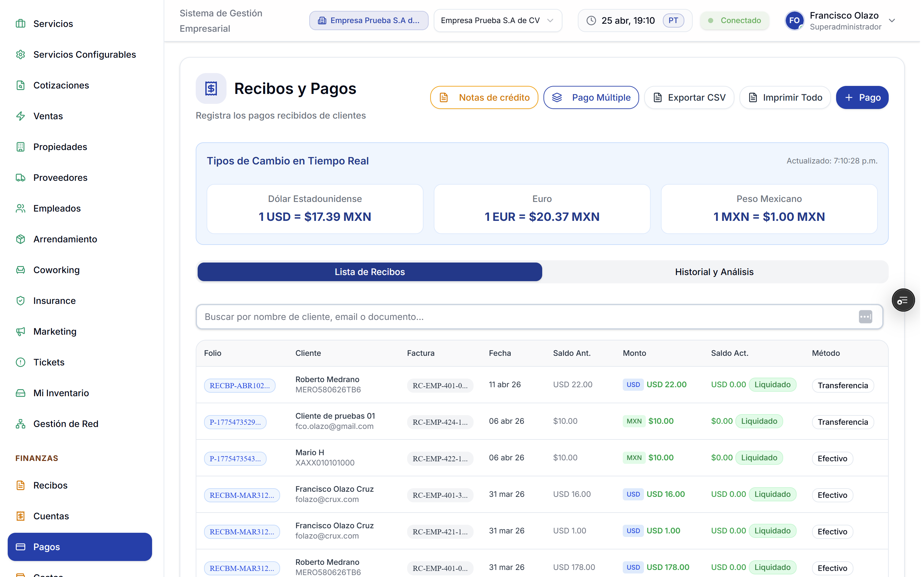Image resolution: width=924 pixels, height=577 pixels.
Task: Select the Lista de Recibos tab
Action: click(x=369, y=272)
